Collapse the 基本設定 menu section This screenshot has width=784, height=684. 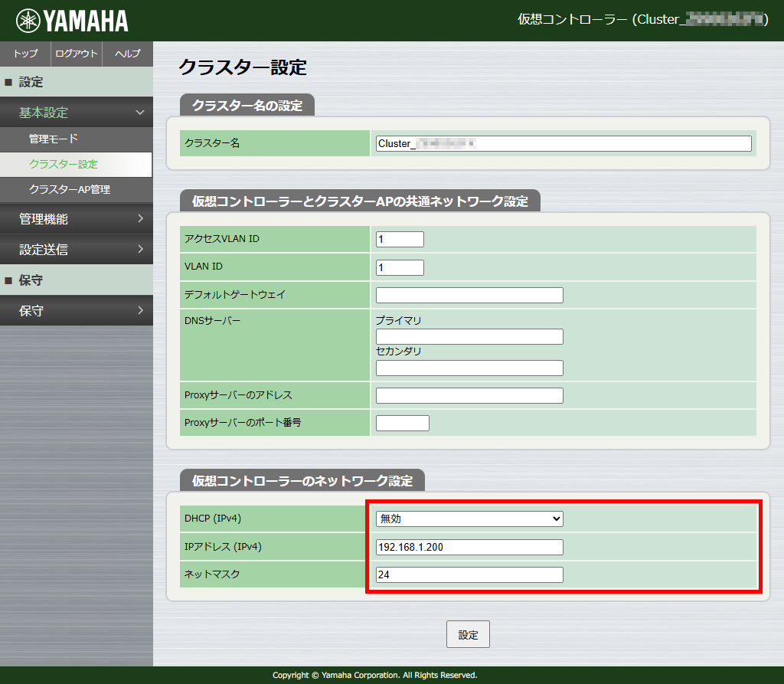[77, 113]
